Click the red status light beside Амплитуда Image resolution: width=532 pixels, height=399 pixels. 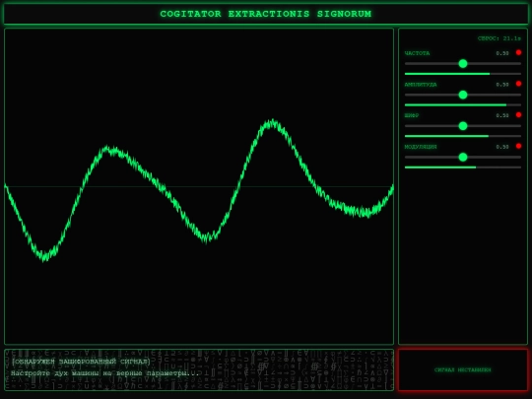[x=518, y=84]
